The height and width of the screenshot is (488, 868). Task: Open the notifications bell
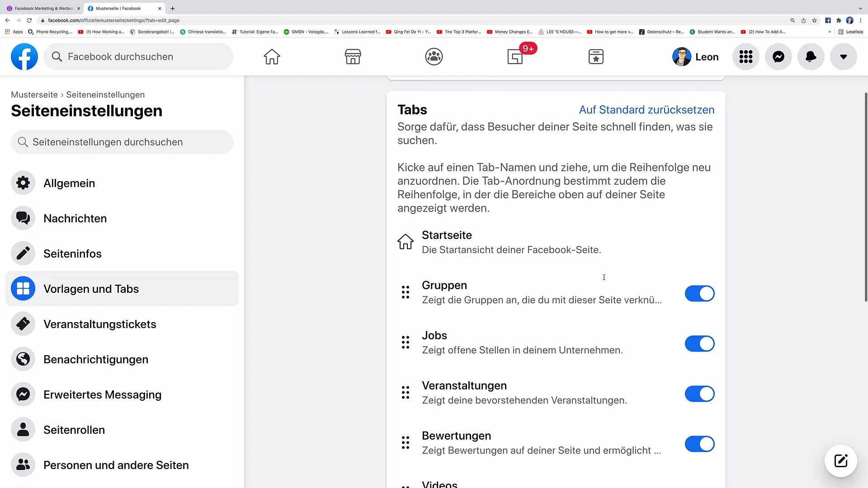(x=811, y=56)
